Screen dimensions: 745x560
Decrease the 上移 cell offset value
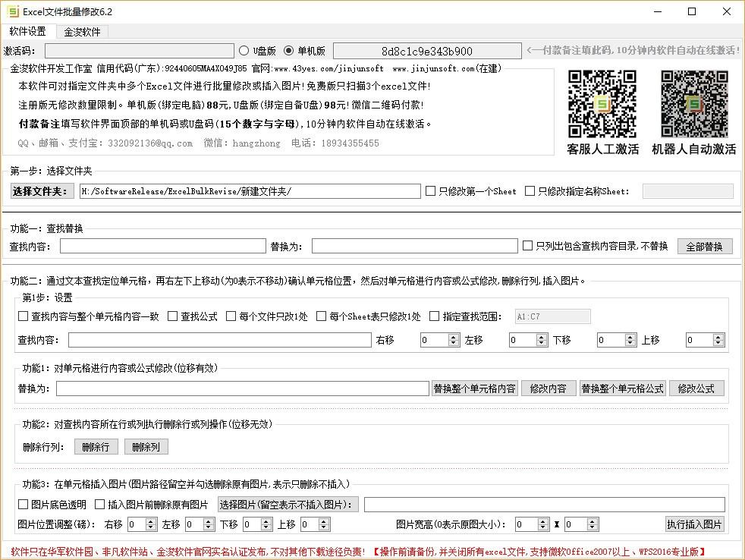click(718, 343)
